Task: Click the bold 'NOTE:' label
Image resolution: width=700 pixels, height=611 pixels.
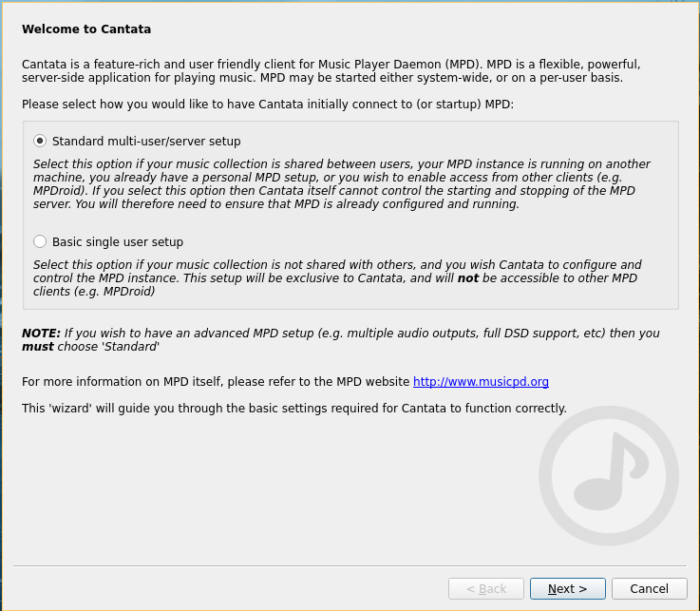Action: point(41,334)
